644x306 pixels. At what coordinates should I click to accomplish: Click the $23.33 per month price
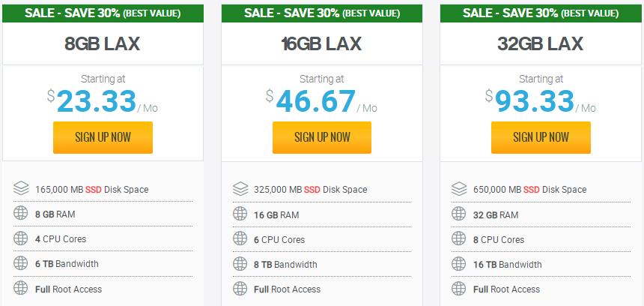pyautogui.click(x=97, y=102)
